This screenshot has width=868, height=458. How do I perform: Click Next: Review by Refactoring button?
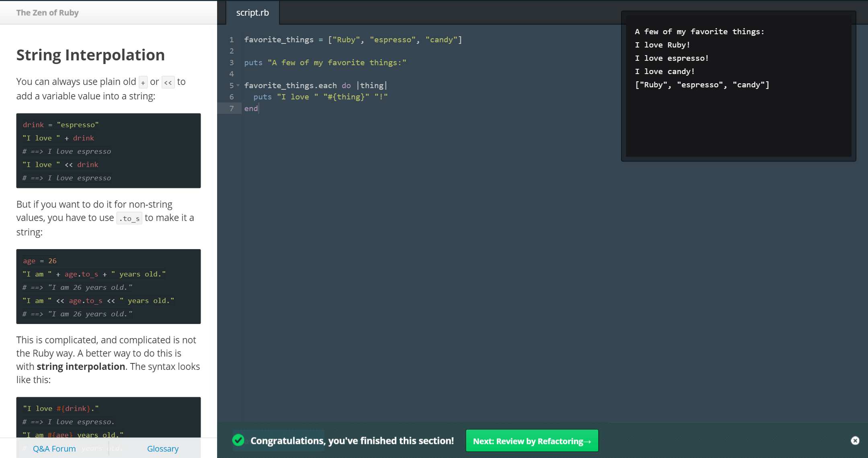click(x=532, y=441)
